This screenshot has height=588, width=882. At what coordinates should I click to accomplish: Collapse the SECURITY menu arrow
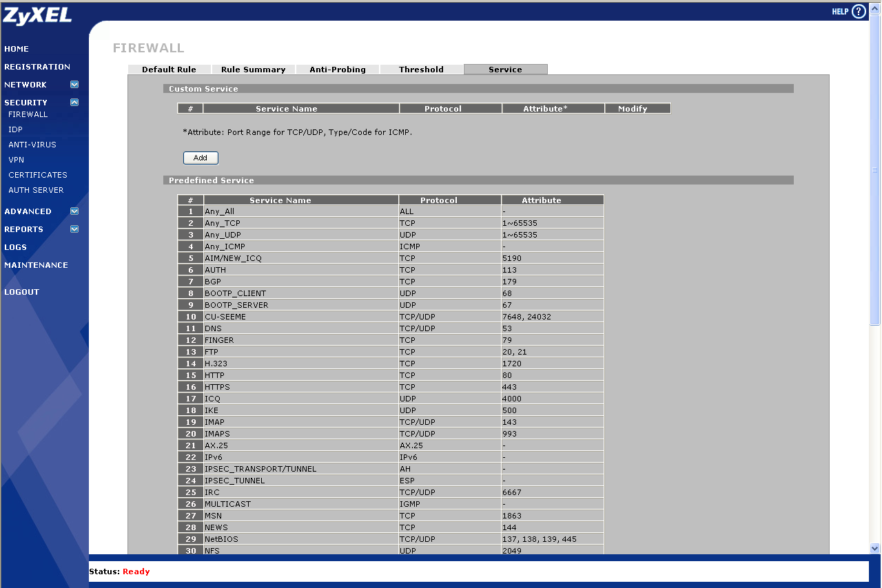(74, 103)
